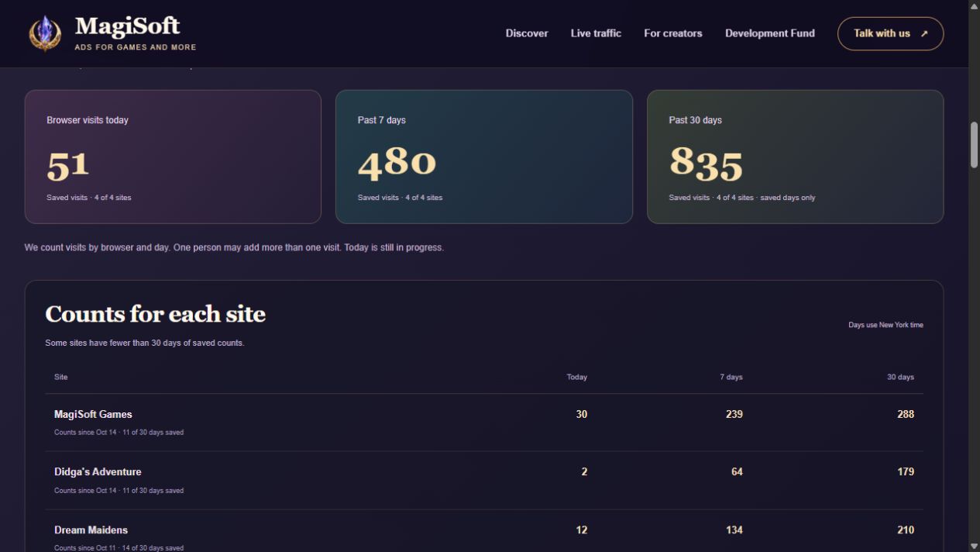Click the Ads for games and more tagline
980x552 pixels.
click(136, 47)
